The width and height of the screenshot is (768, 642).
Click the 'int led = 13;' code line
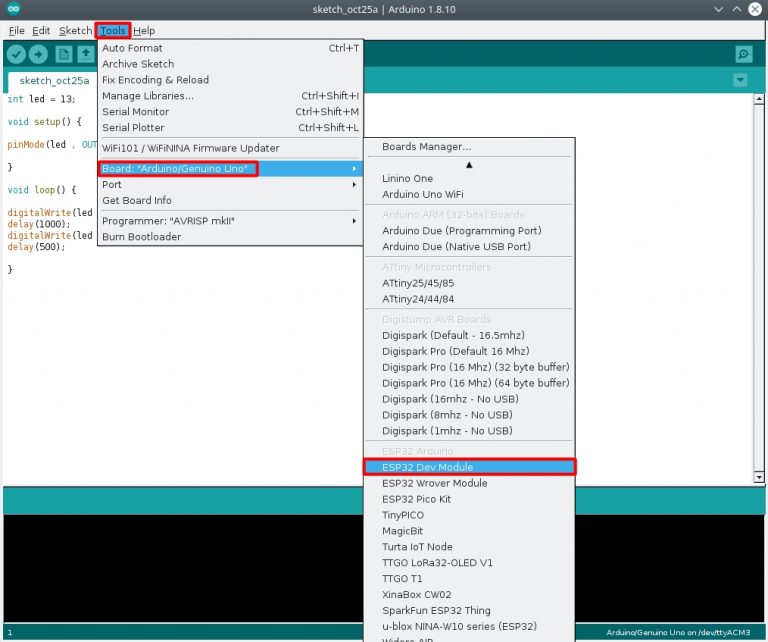(41, 99)
